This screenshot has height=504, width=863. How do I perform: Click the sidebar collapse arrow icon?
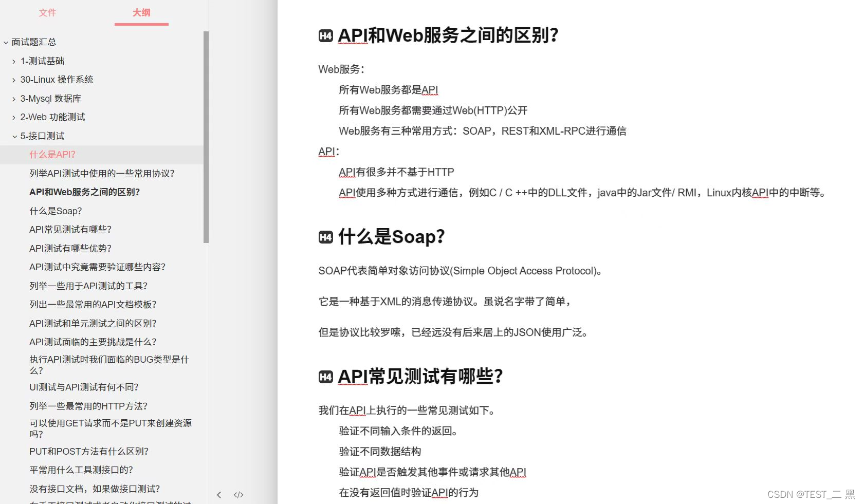coord(219,495)
